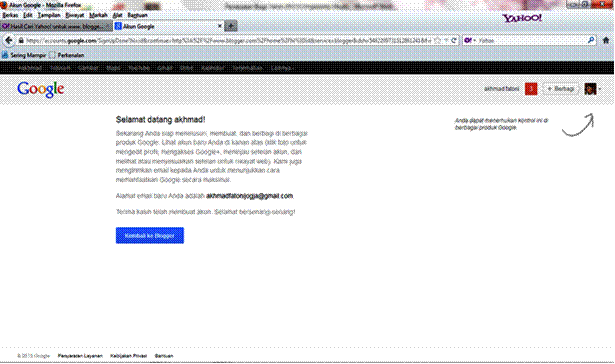Select the Akun Google tab
Screen dimensions: 615x364
169,26
